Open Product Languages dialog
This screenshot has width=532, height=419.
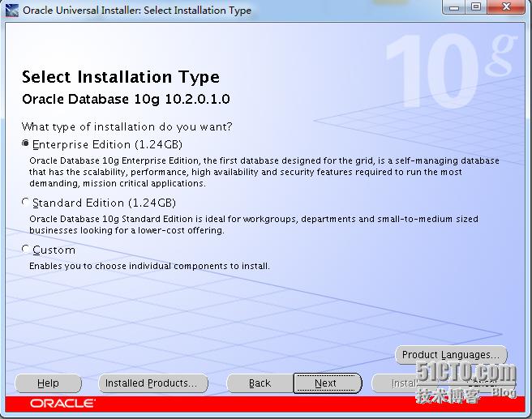[451, 355]
